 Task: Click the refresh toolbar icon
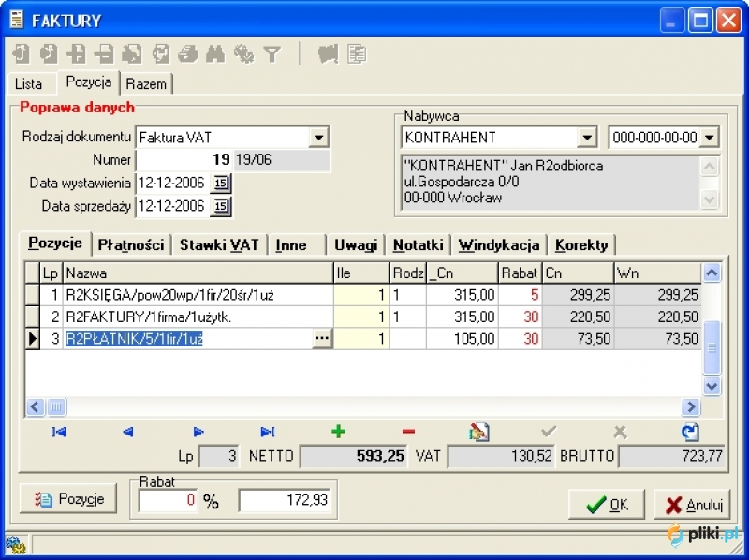160,54
